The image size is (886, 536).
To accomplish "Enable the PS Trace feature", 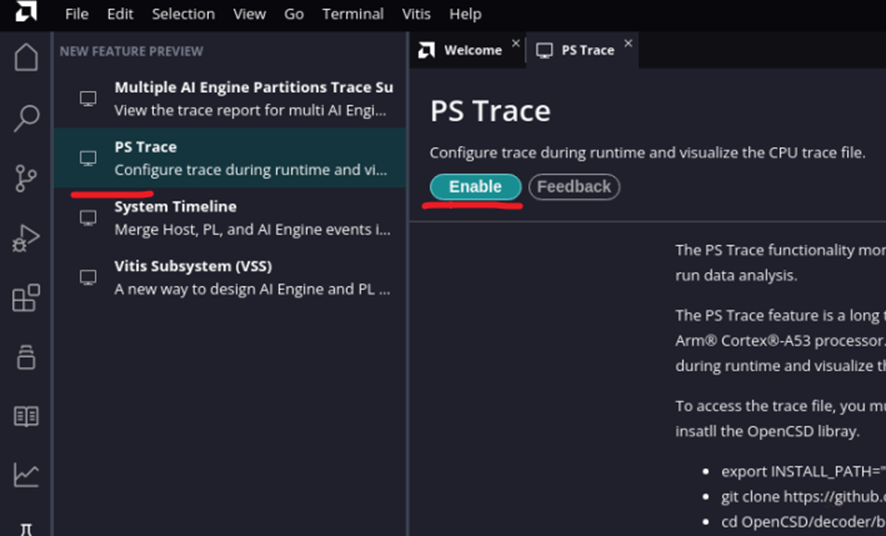I will pos(475,187).
